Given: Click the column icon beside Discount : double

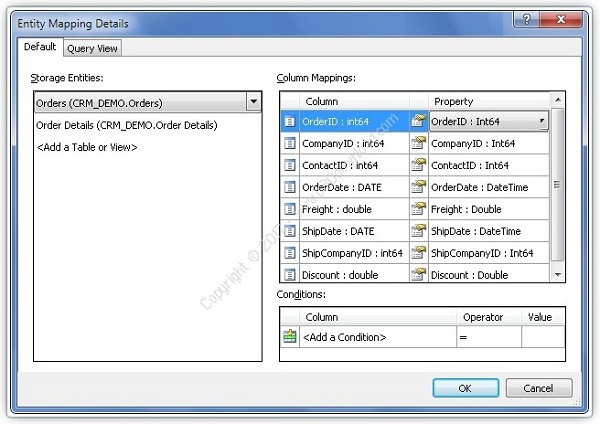Looking at the screenshot, I should tap(290, 275).
